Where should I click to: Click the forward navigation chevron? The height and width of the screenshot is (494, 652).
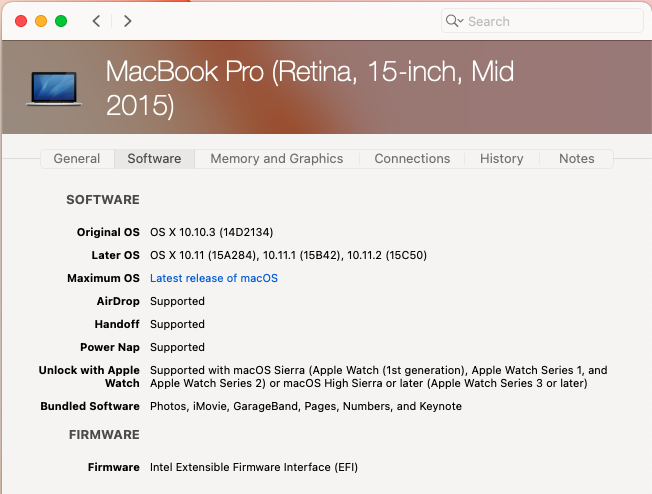coord(127,21)
